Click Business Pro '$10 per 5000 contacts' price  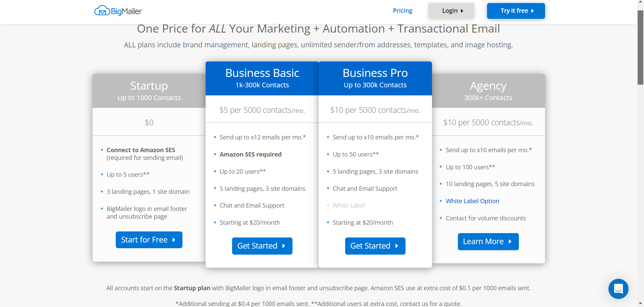[x=375, y=110]
